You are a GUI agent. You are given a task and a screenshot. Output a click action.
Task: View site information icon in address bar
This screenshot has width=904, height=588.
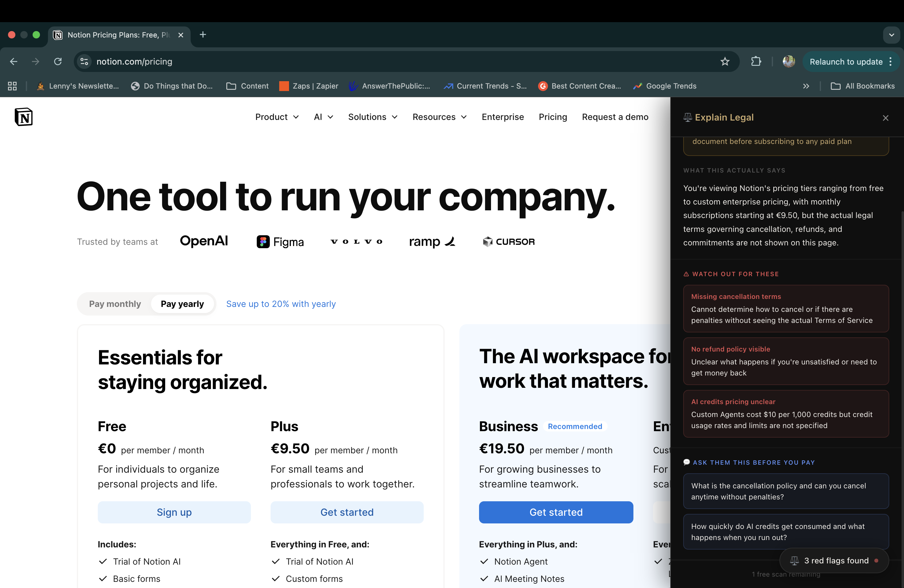click(84, 62)
